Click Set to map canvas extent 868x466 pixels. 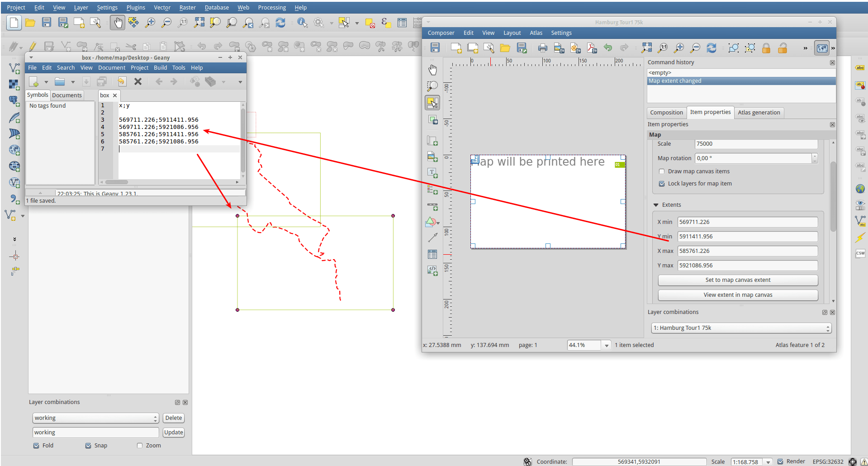pos(737,280)
